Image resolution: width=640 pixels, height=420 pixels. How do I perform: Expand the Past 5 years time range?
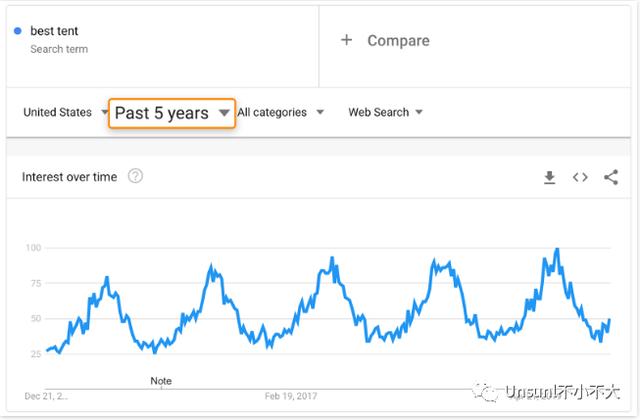[172, 113]
